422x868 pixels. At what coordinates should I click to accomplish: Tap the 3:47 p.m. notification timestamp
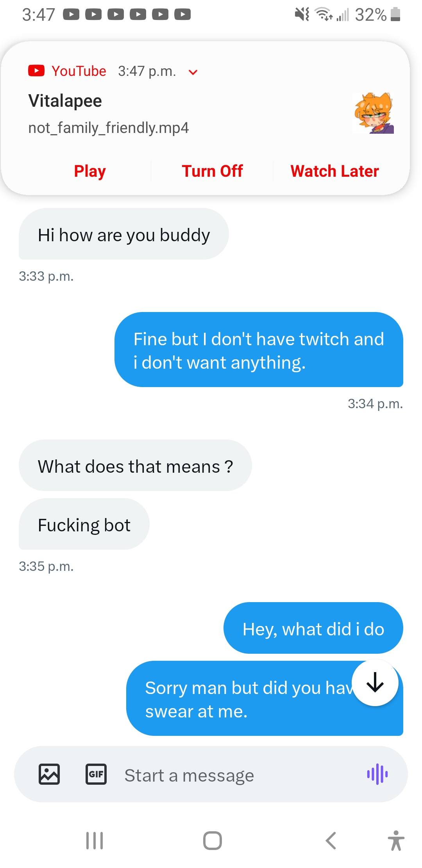tap(147, 71)
